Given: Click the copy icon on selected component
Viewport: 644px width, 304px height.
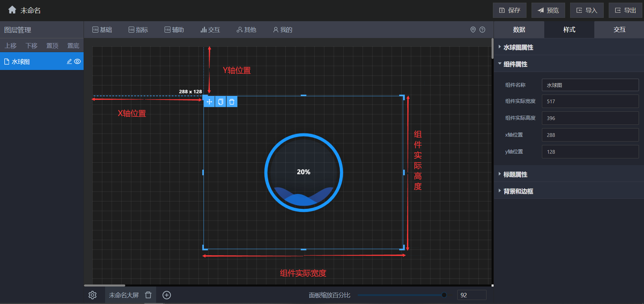Looking at the screenshot, I should pos(221,102).
